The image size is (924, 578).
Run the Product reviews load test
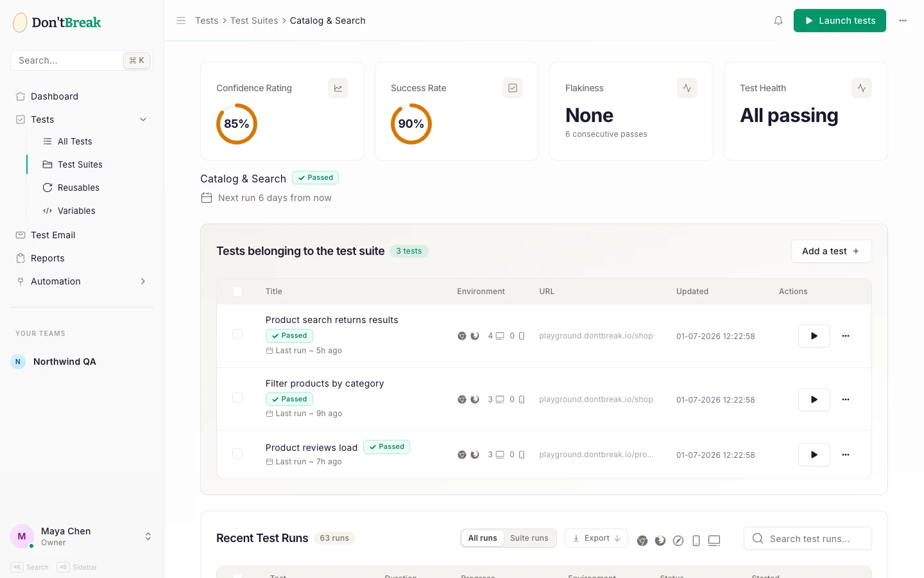pos(814,455)
